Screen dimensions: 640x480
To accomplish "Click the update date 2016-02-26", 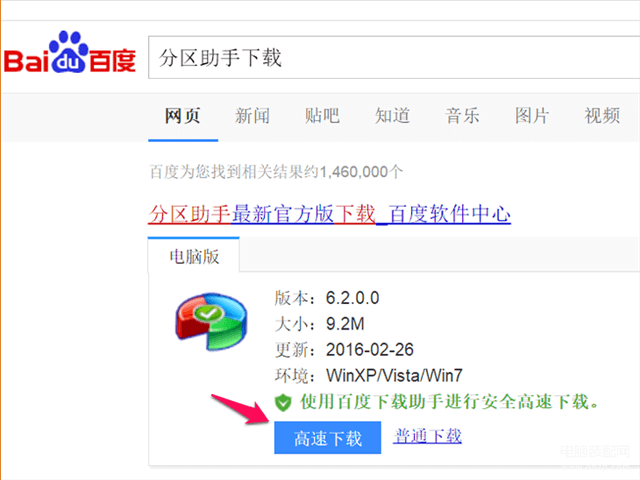I will [370, 350].
